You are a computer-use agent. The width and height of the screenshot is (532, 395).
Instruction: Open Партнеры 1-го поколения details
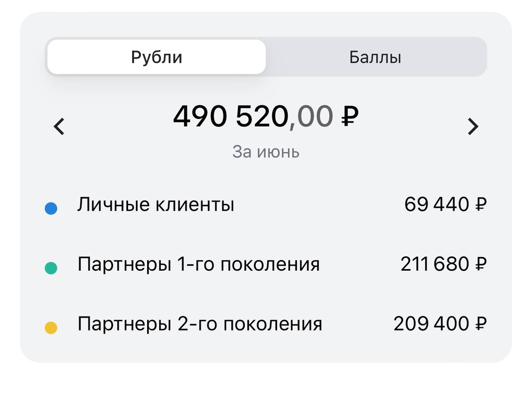(199, 264)
